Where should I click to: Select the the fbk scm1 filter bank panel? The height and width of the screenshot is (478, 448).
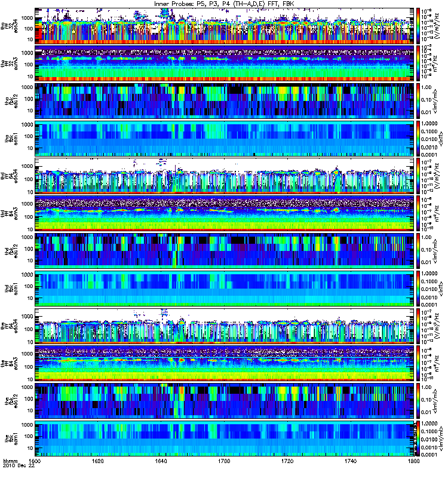click(225, 439)
